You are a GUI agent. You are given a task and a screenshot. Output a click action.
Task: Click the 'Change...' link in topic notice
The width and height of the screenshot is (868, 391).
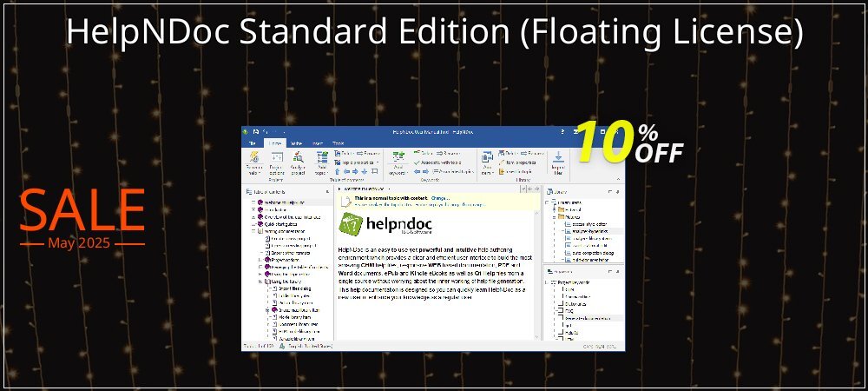point(441,198)
